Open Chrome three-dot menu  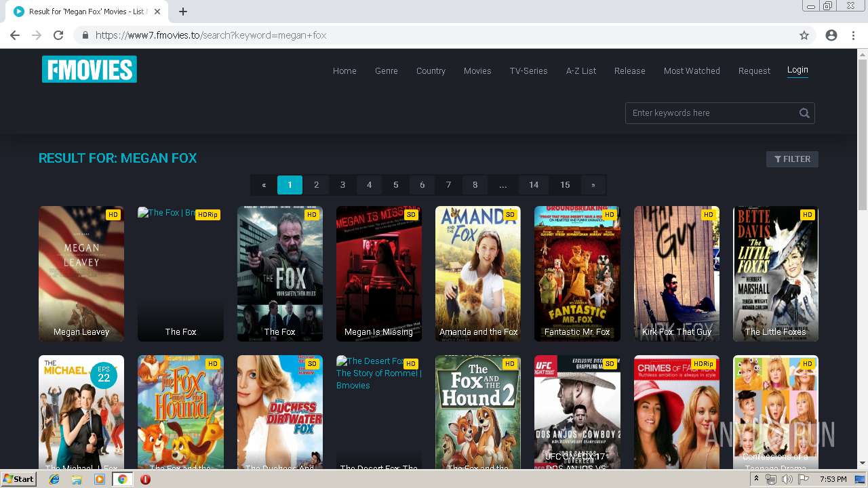coord(853,35)
